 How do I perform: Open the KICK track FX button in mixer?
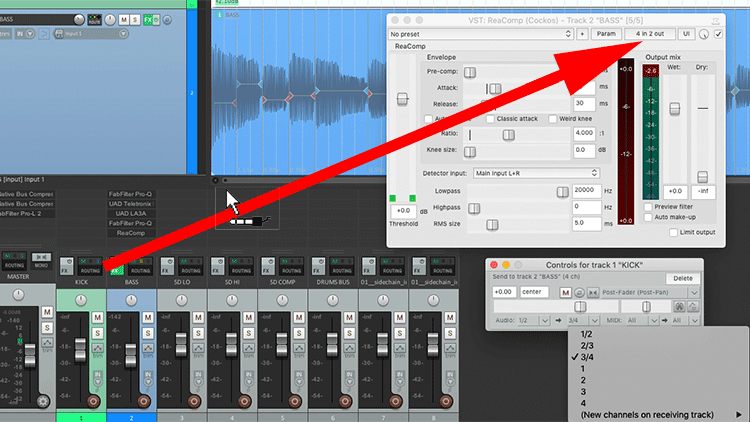coord(66,266)
